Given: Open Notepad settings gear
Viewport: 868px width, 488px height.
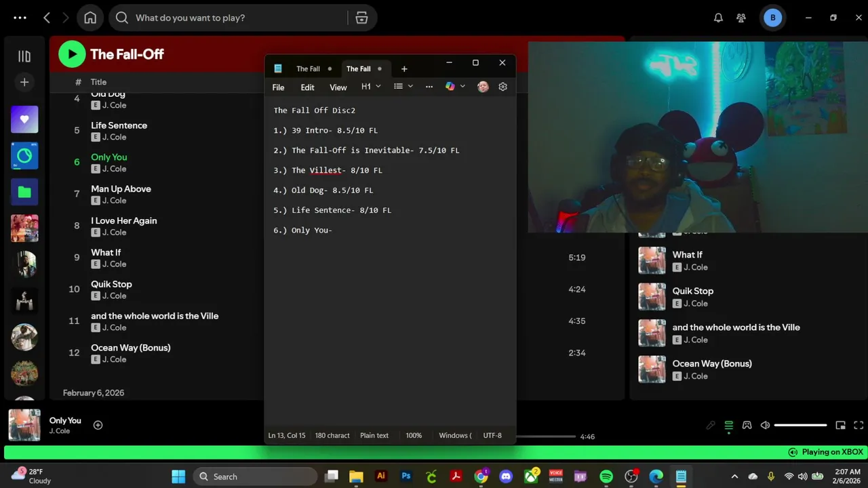Looking at the screenshot, I should click(502, 87).
